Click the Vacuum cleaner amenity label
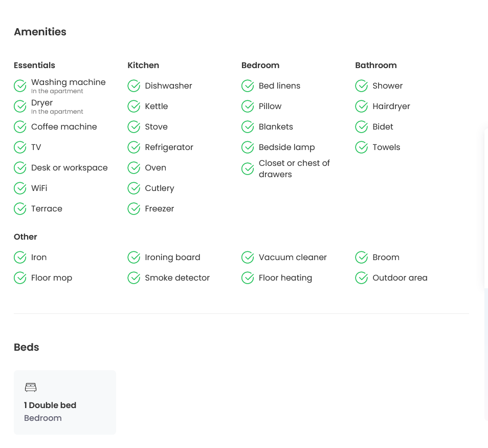 point(293,258)
